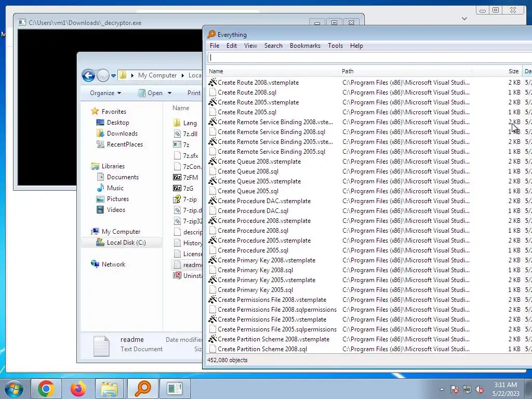Switch to decryptor console taskbar icon

point(175,389)
